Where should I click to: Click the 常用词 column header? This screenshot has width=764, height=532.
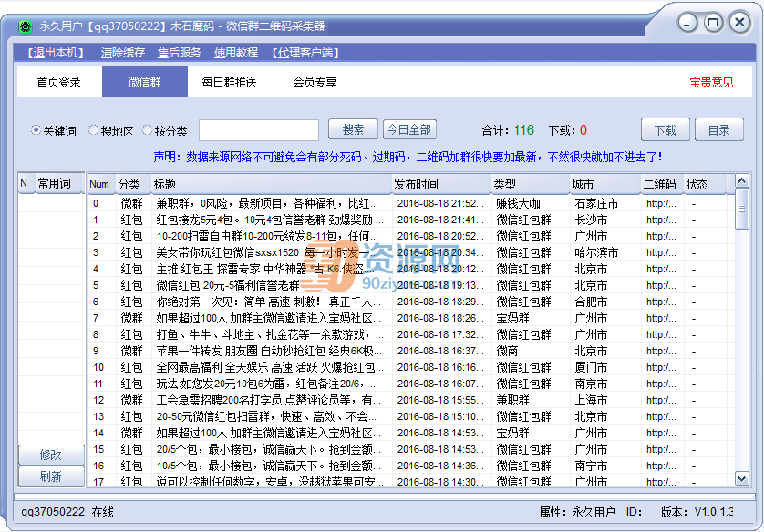pos(59,183)
